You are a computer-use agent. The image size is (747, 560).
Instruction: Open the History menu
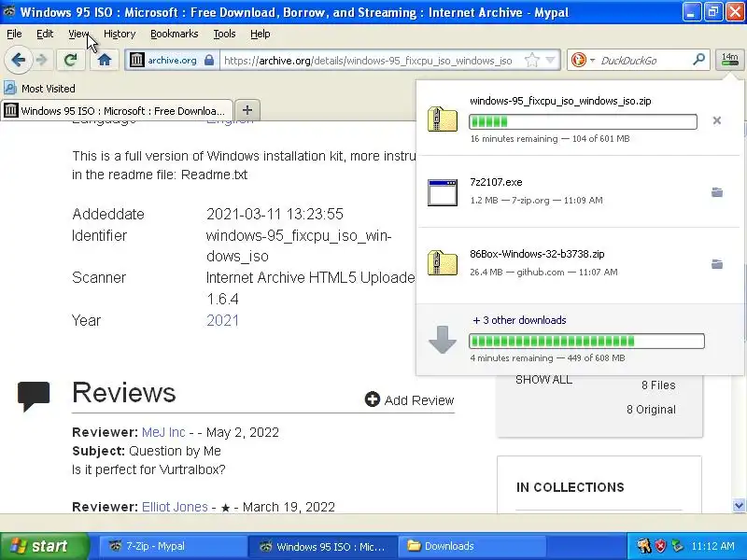120,34
